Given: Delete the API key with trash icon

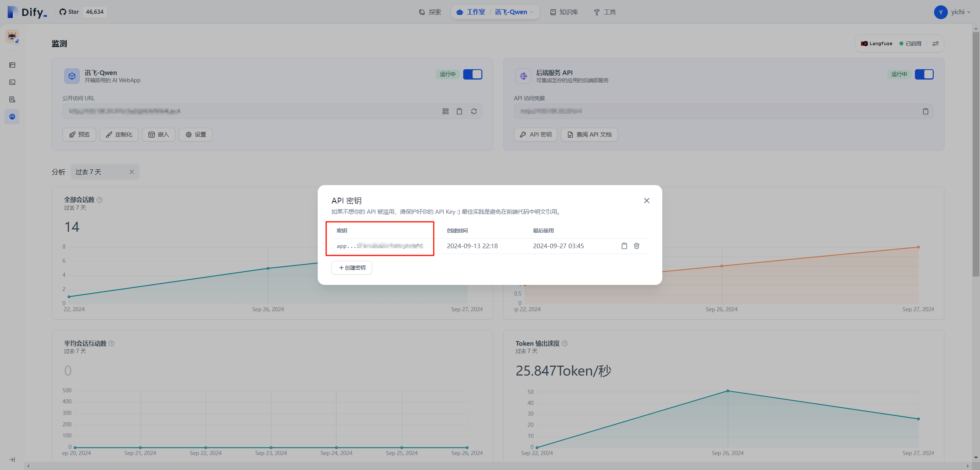Looking at the screenshot, I should click(637, 246).
